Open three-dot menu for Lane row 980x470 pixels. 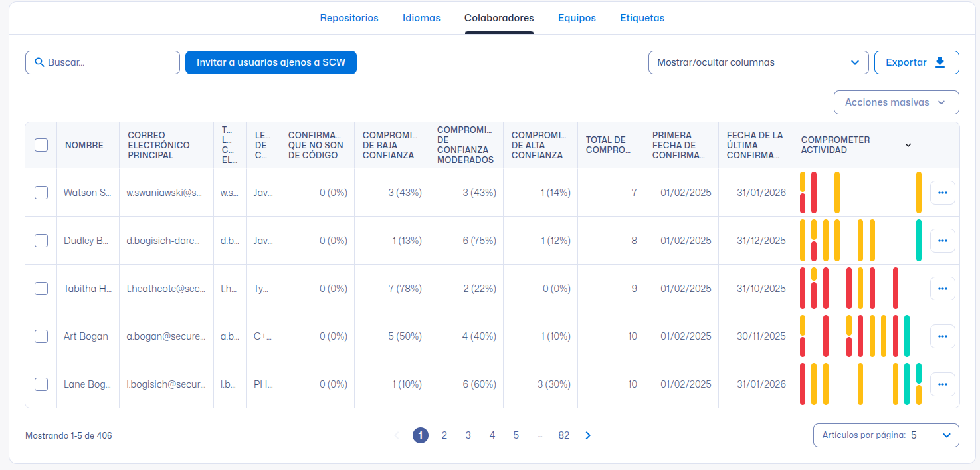tap(942, 384)
